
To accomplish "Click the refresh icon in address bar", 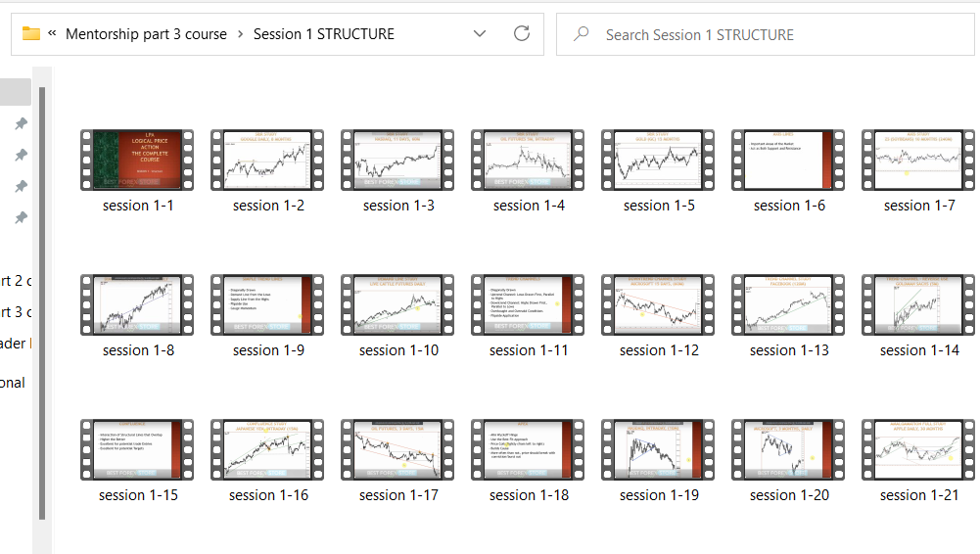I will pos(522,33).
